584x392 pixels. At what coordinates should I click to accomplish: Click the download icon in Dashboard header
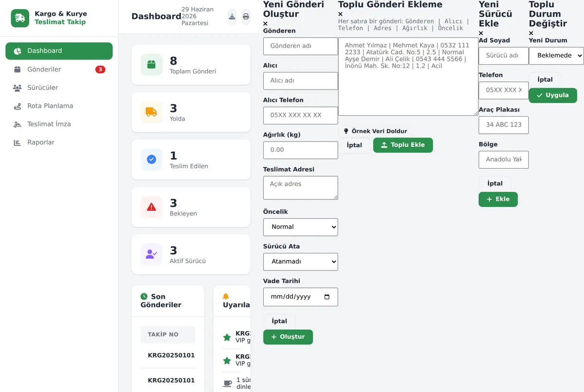[x=232, y=17]
